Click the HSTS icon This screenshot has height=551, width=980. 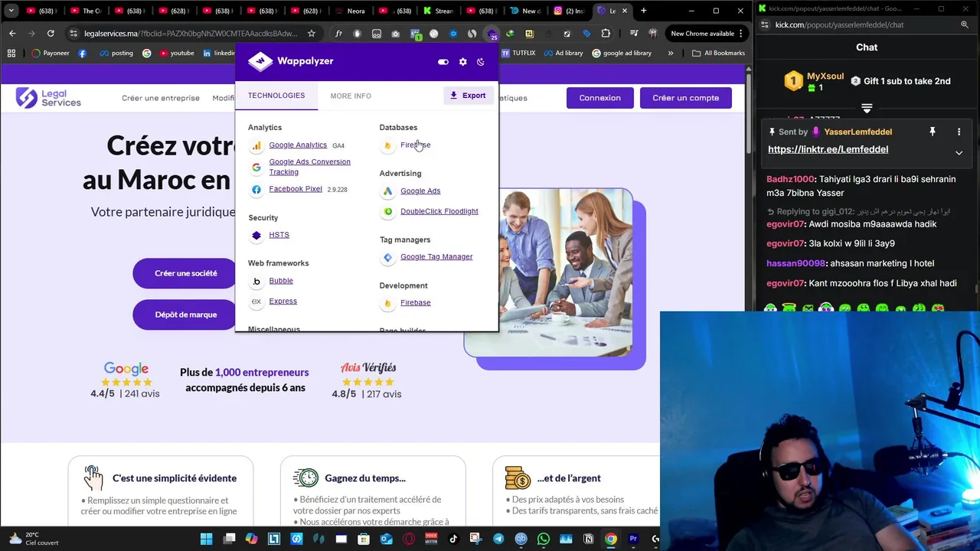256,235
